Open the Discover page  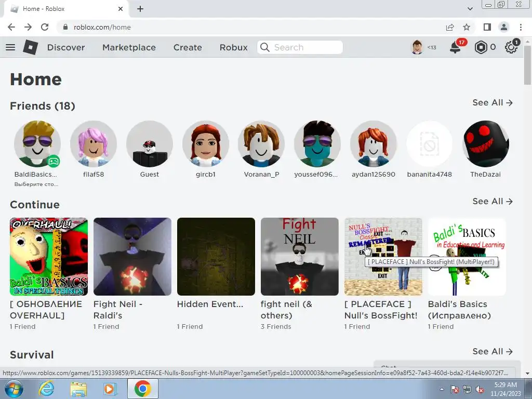pyautogui.click(x=66, y=47)
